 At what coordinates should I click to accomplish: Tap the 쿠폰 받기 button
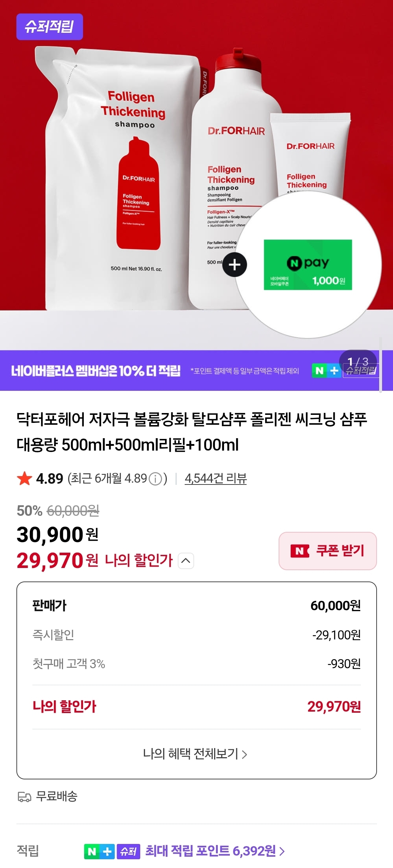pos(327,551)
